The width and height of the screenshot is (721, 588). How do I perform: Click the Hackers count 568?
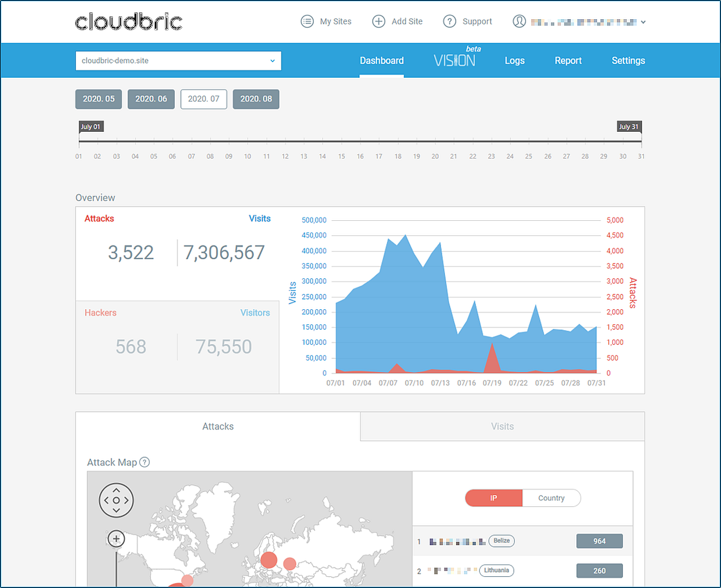tap(131, 347)
